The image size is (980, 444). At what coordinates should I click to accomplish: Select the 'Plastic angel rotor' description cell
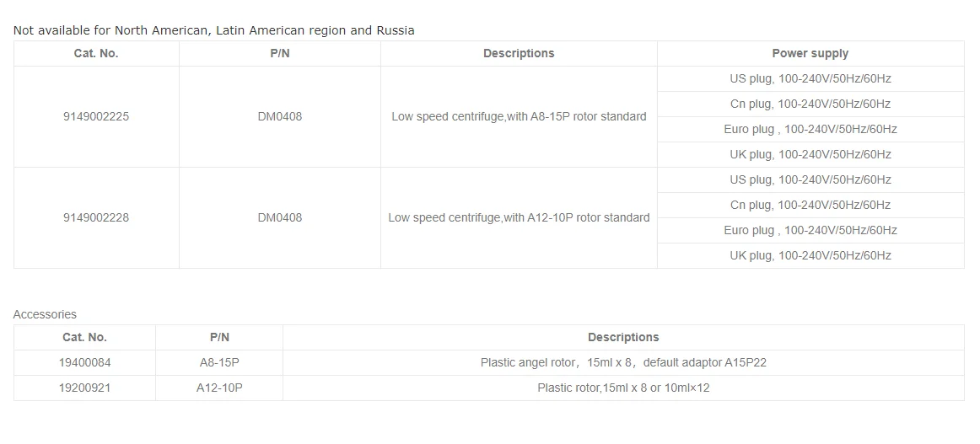click(623, 362)
